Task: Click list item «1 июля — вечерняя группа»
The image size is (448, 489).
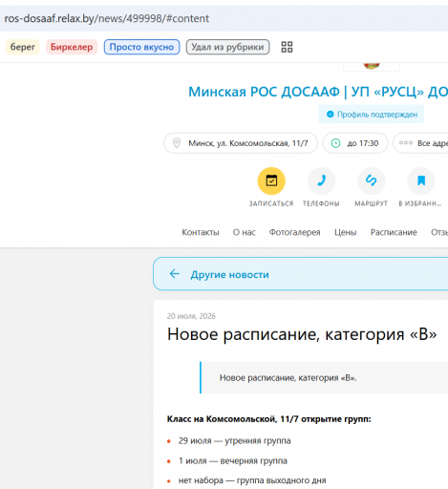Action: [233, 461]
